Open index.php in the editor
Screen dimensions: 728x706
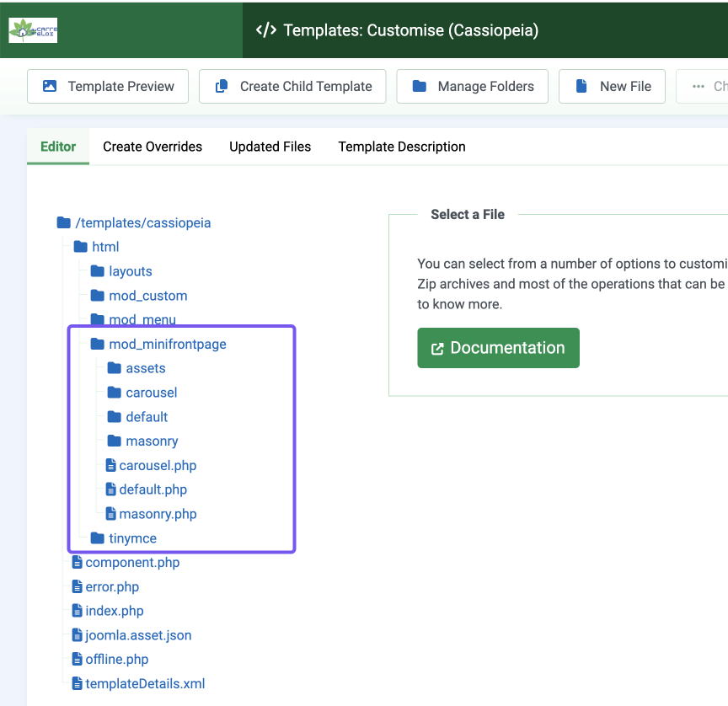(x=114, y=611)
